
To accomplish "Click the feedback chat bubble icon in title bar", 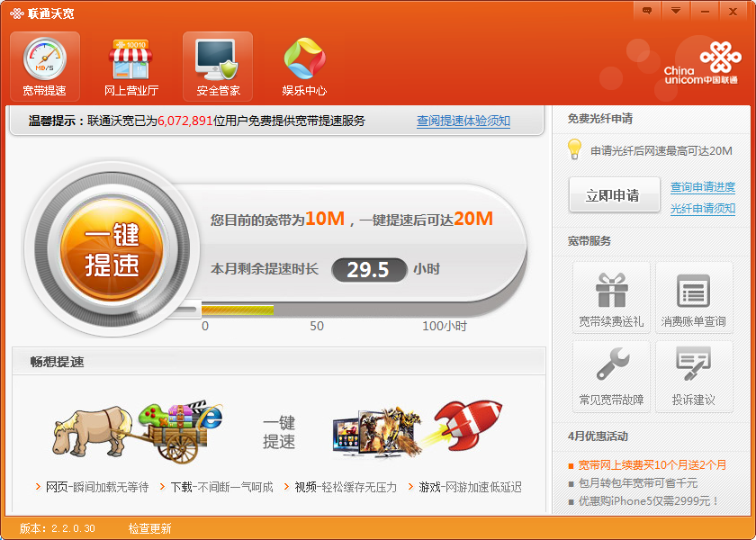I will point(647,11).
